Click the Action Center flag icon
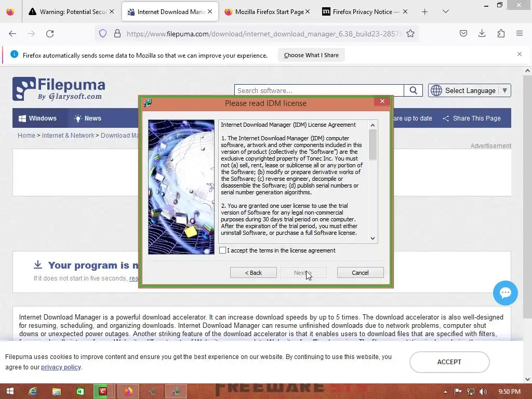The image size is (532, 399). coord(458,392)
